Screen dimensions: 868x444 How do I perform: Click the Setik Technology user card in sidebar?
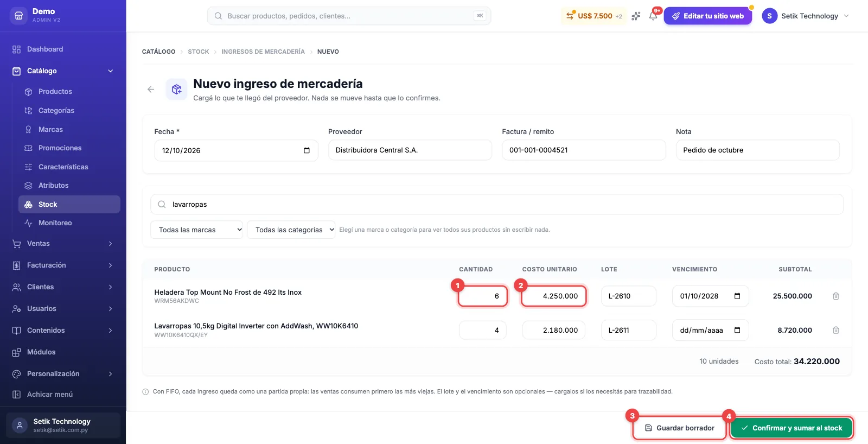tap(63, 426)
